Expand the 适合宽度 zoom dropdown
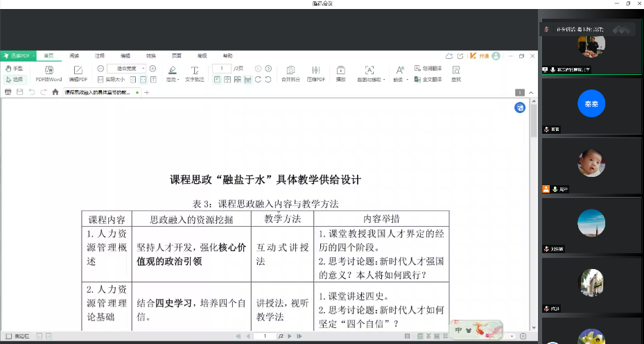 (x=143, y=69)
